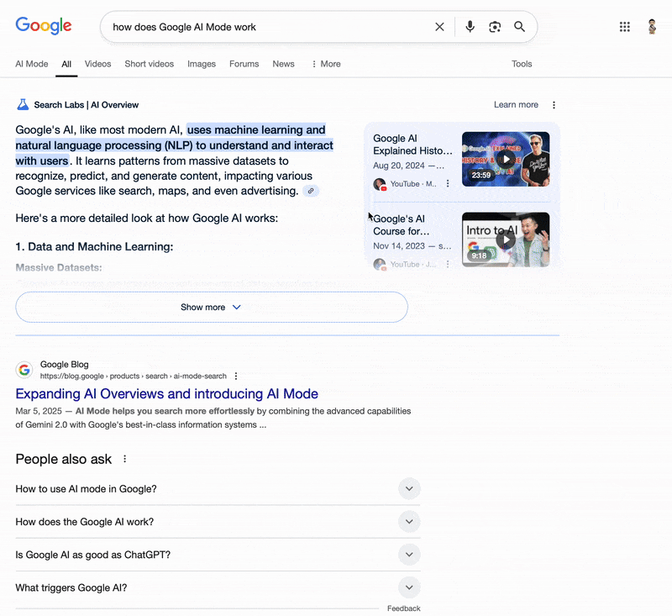Screen dimensions: 672x616
Task: Expand How does the Google AI work?
Action: pos(218,522)
